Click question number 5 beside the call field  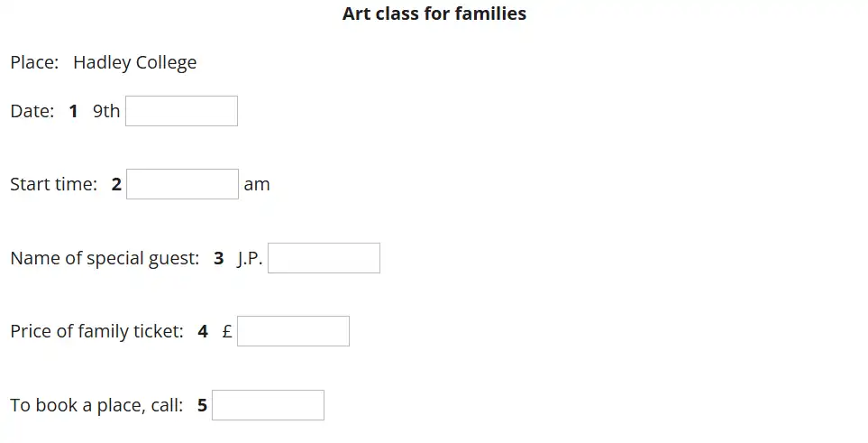(x=203, y=405)
